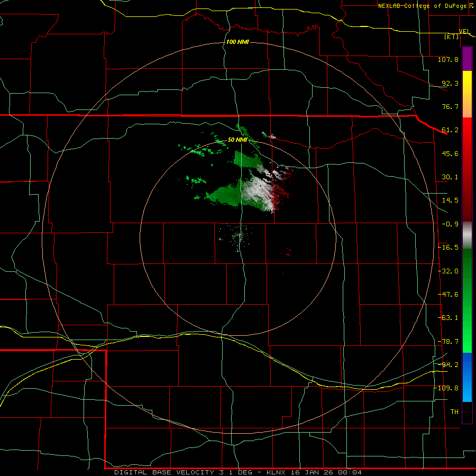Click the -78.7 velocity scale value
The height and width of the screenshot is (476, 476).
click(448, 342)
